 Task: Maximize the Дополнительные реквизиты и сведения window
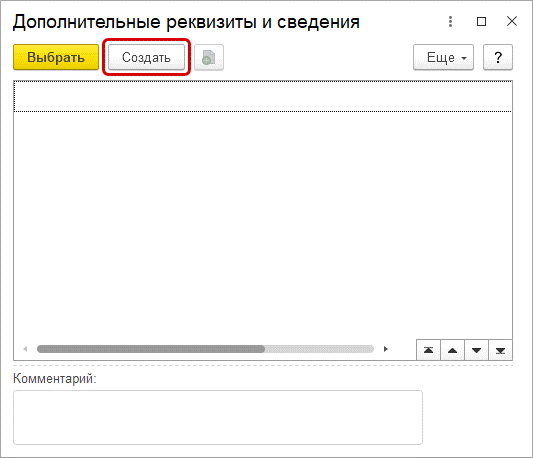[481, 21]
